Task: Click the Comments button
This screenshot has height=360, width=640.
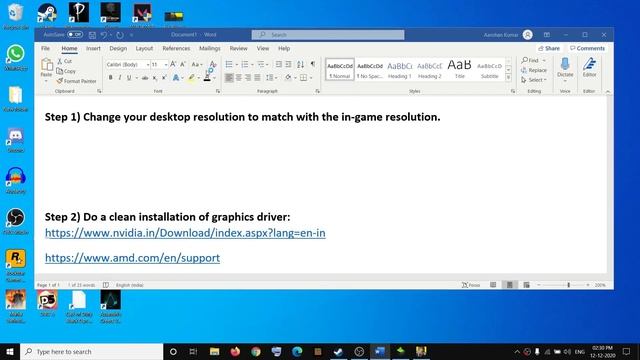Action: pos(587,48)
